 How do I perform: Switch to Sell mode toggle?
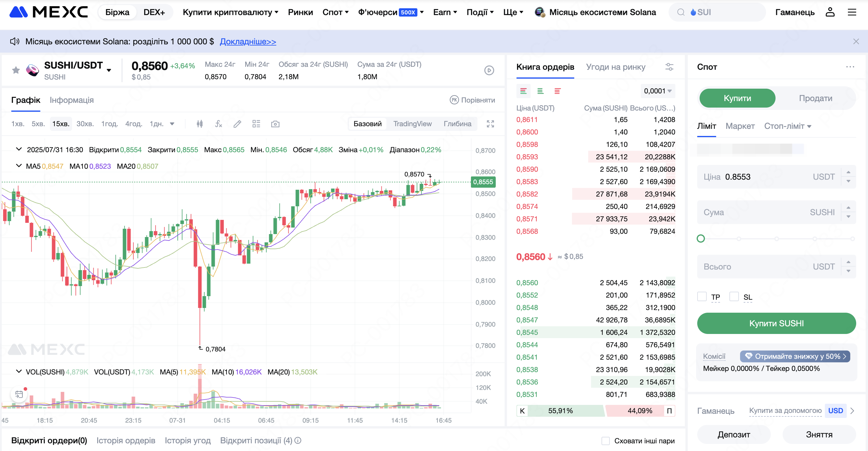pyautogui.click(x=815, y=98)
